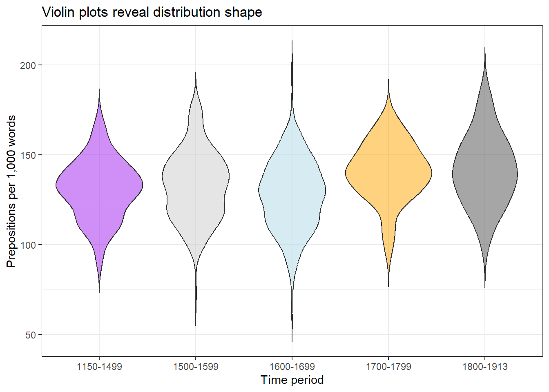Click lower thin tail of 1500-1599 violin
The height and width of the screenshot is (392, 549).
click(x=196, y=298)
